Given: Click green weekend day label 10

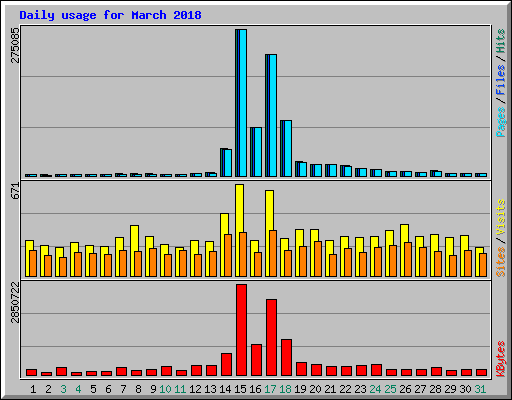Looking at the screenshot, I should point(165,389).
